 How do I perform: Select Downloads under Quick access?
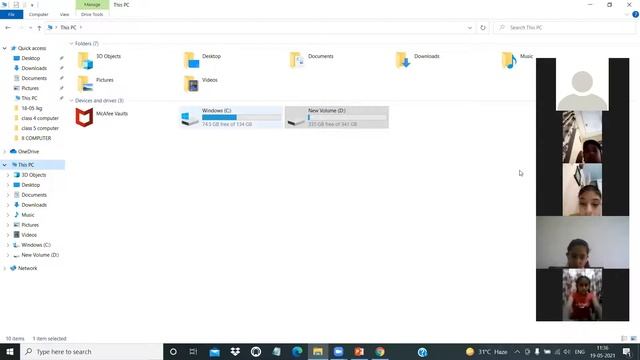[x=34, y=68]
